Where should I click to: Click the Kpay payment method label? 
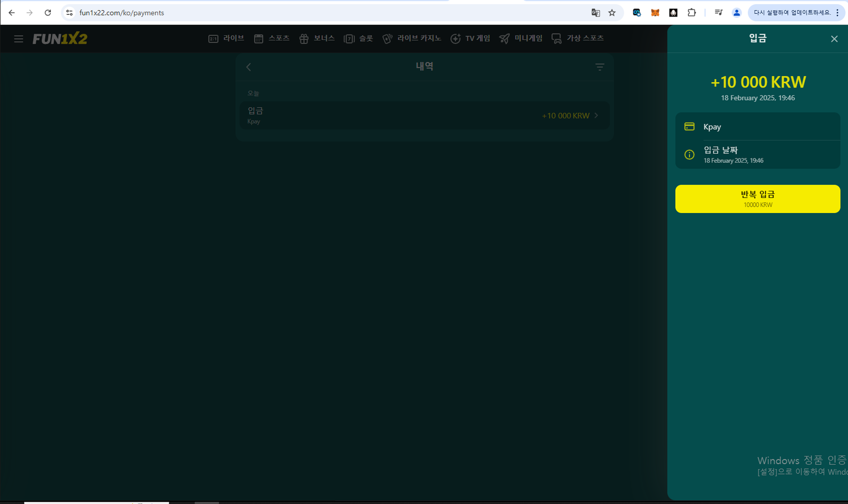pos(712,127)
